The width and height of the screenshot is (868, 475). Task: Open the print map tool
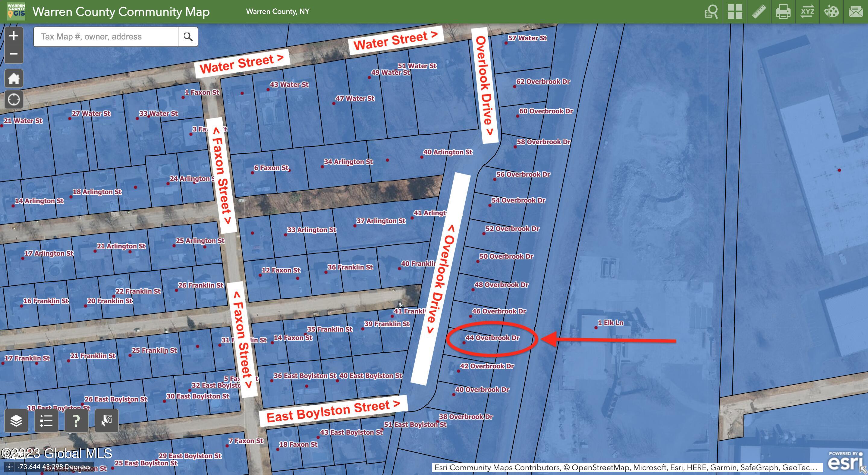(x=783, y=12)
